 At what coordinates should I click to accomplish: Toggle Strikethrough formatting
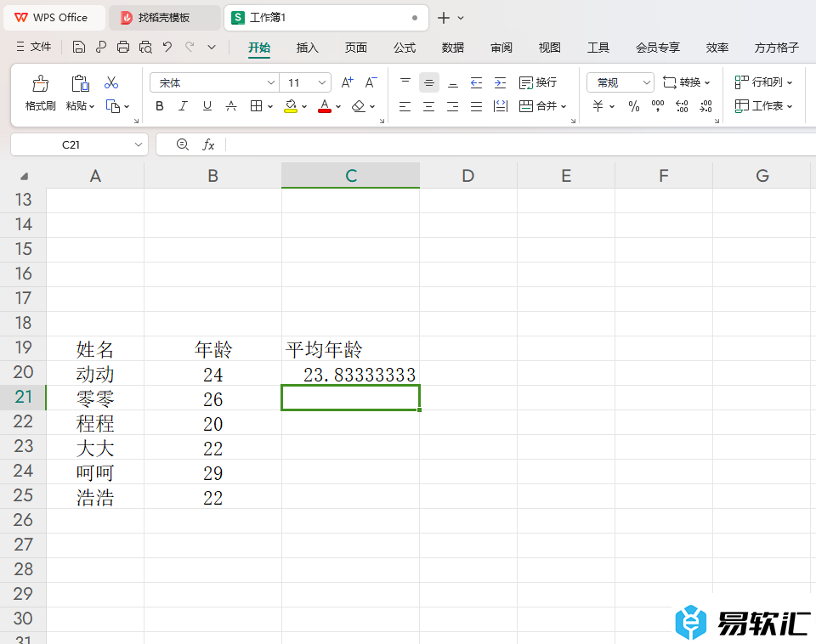(231, 106)
